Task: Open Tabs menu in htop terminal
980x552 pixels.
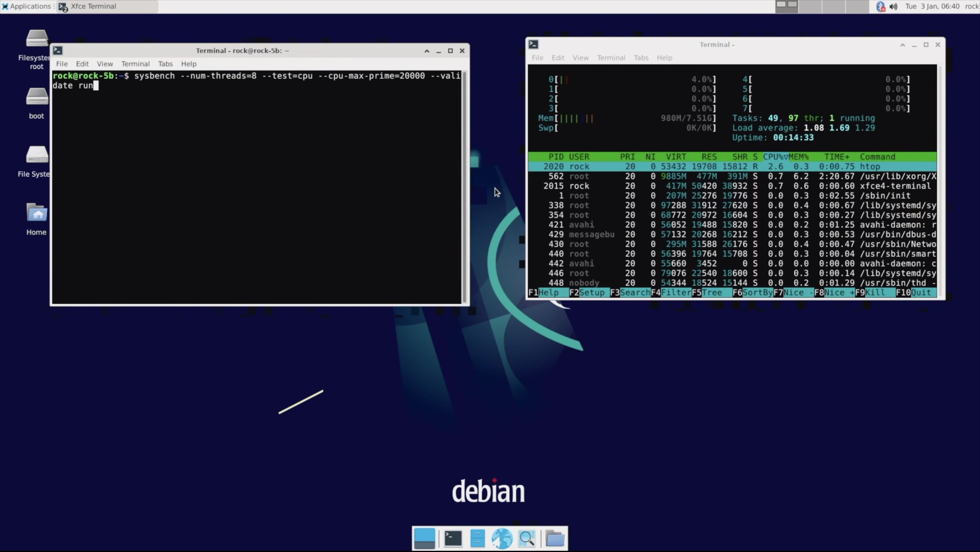Action: point(640,58)
